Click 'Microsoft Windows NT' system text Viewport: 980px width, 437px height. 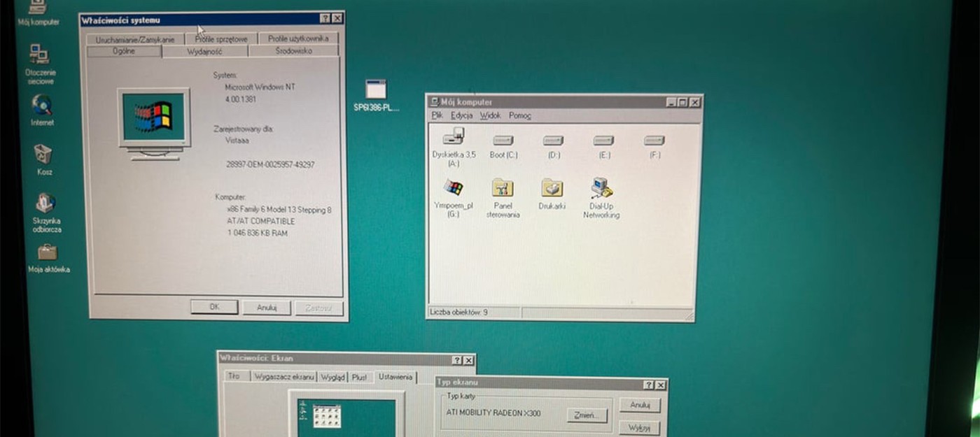(x=260, y=87)
